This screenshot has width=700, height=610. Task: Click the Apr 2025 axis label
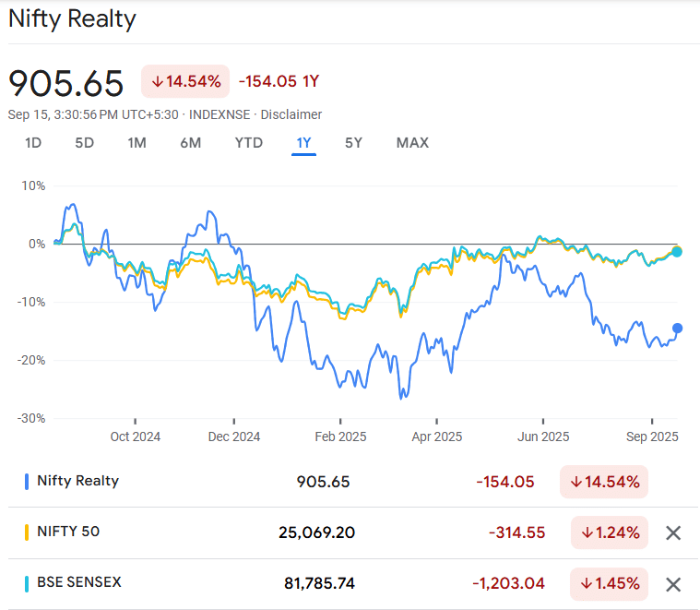click(436, 437)
